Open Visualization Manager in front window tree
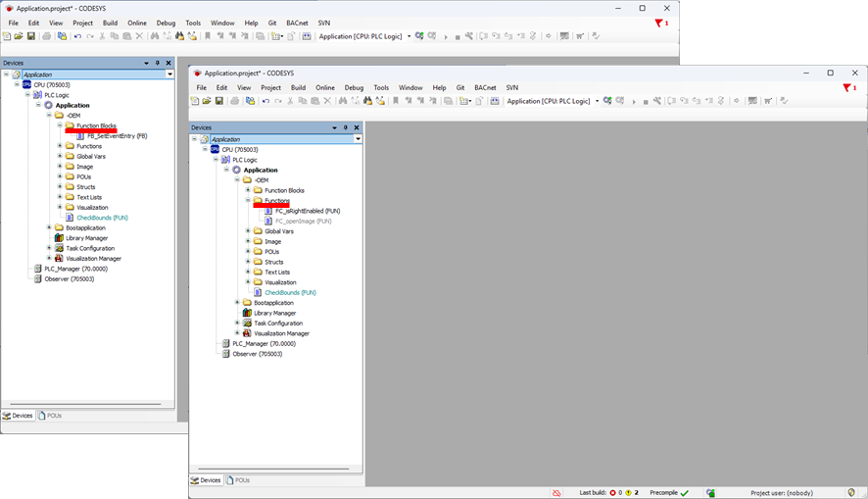868x499 pixels. click(281, 333)
